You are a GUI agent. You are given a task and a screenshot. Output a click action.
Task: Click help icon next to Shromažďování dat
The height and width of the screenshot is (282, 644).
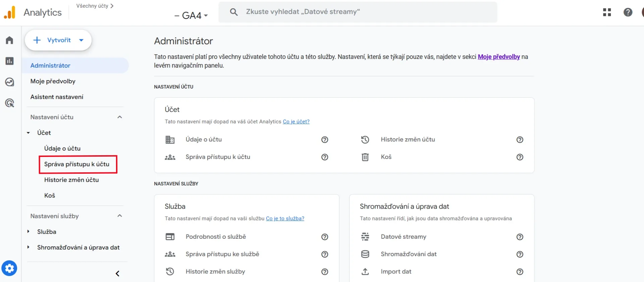click(x=520, y=255)
